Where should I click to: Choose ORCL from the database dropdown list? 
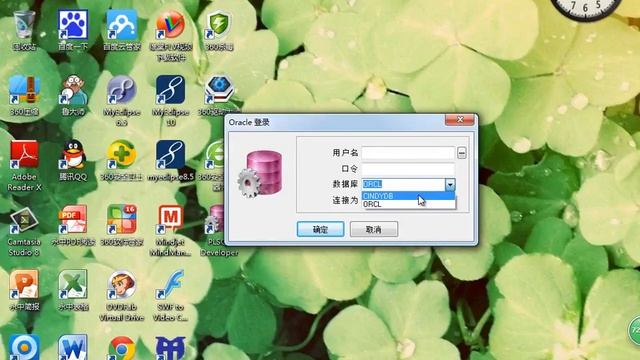(x=408, y=204)
